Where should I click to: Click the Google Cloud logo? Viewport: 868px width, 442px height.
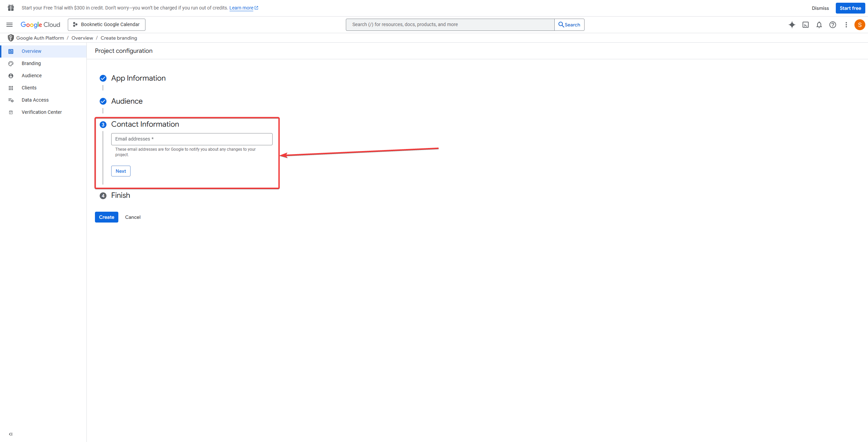[40, 25]
